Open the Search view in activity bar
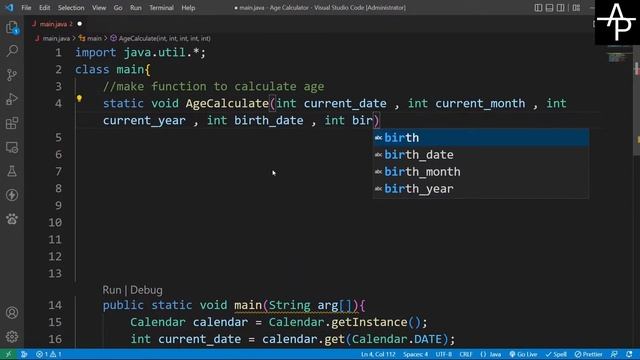 point(12,51)
